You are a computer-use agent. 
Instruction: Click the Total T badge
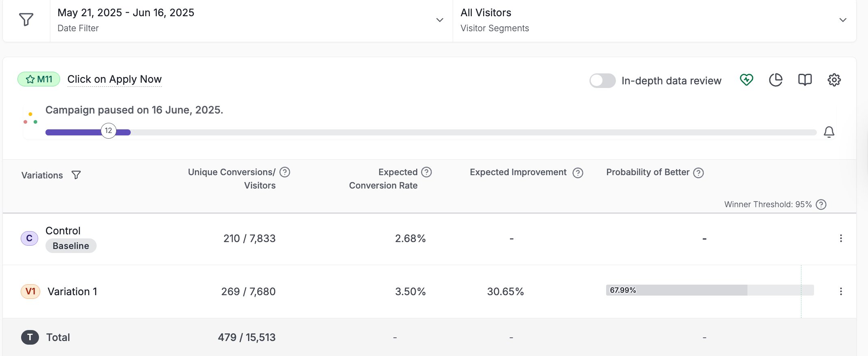[30, 337]
